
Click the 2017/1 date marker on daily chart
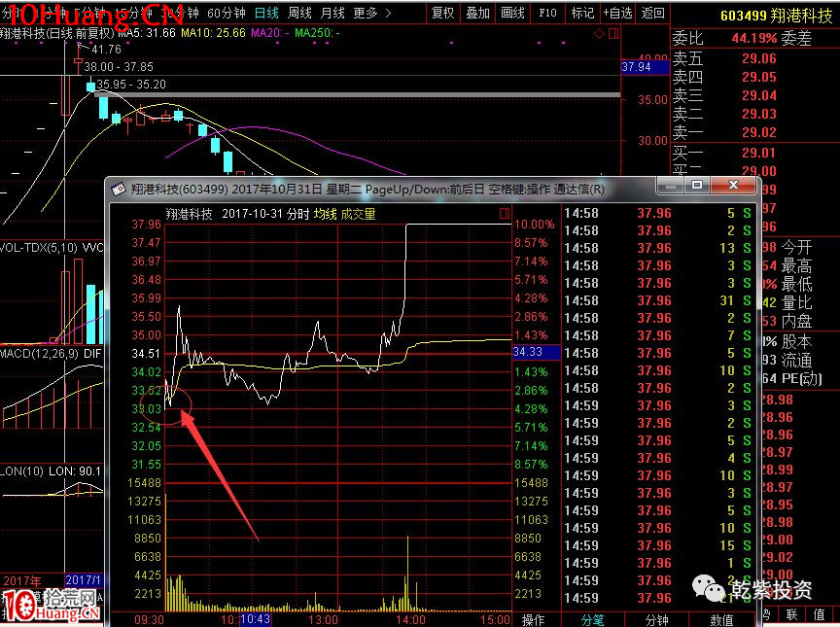tap(83, 580)
